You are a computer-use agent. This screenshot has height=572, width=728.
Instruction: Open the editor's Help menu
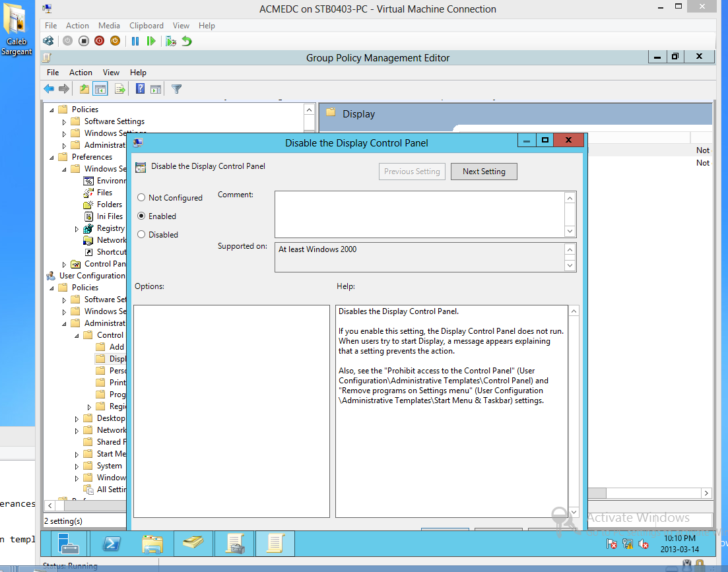pos(138,73)
